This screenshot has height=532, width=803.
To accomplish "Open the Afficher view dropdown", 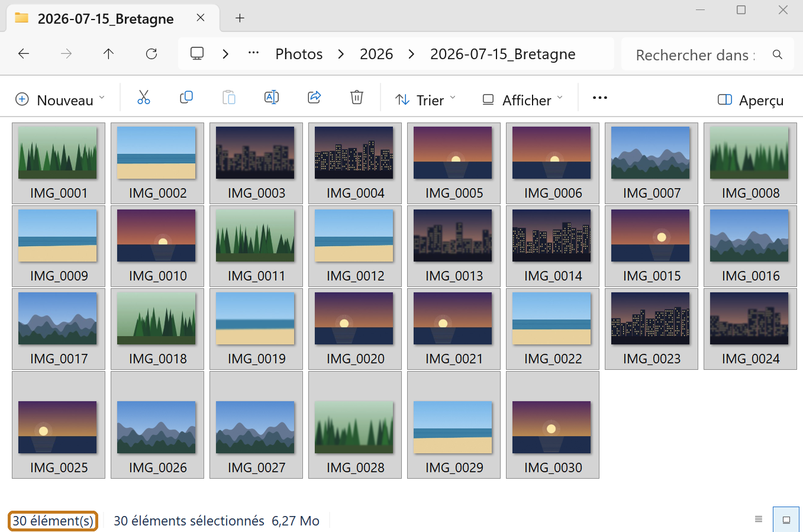I will coord(523,100).
